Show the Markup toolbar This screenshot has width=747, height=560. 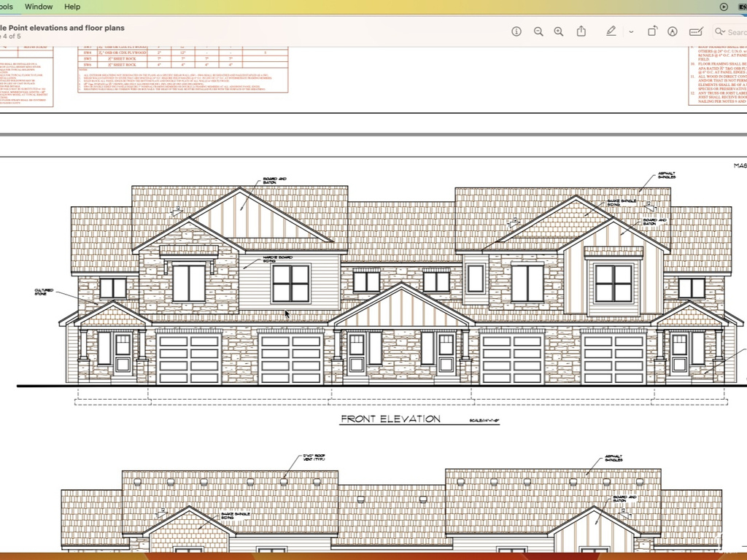point(673,31)
